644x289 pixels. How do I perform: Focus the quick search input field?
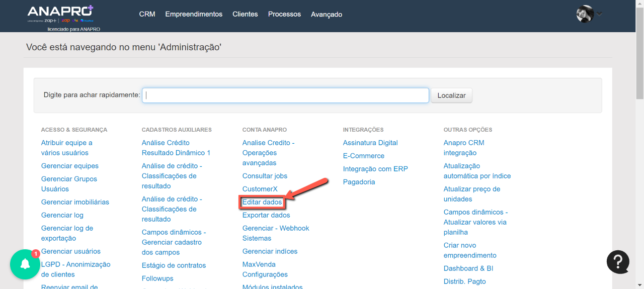click(285, 95)
